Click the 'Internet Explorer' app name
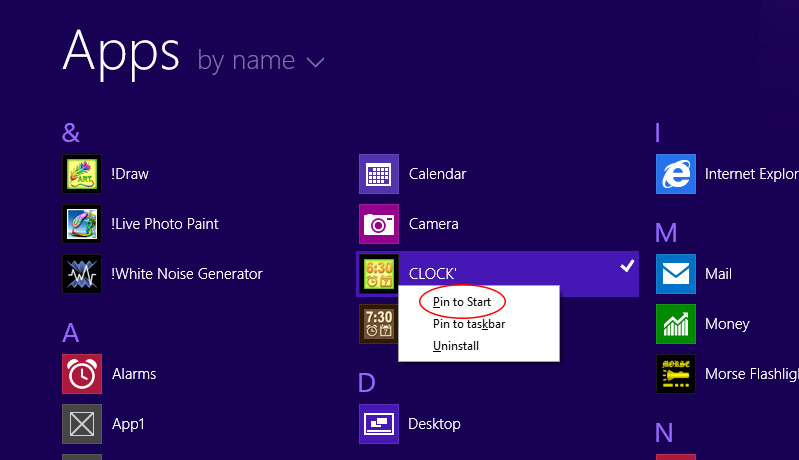The width and height of the screenshot is (799, 460). (752, 174)
